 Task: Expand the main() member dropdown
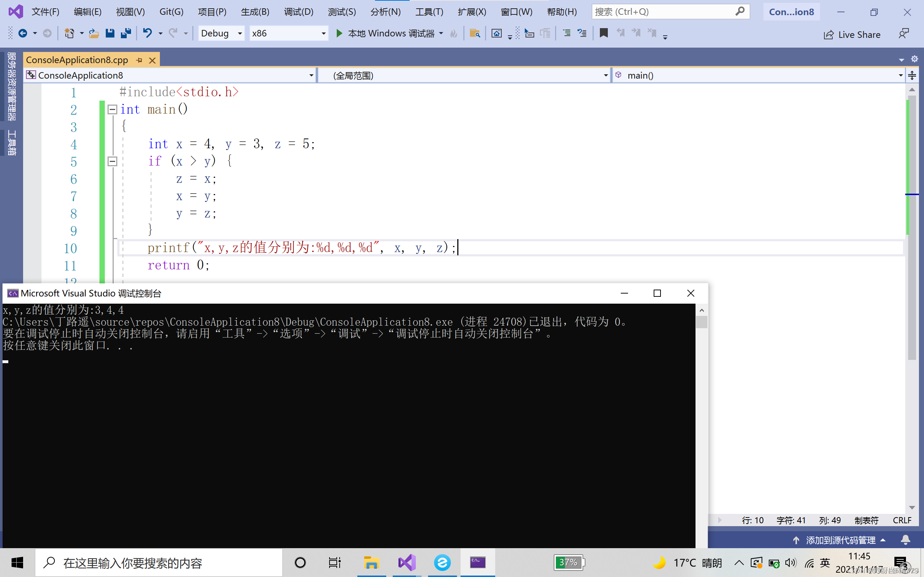coord(900,76)
